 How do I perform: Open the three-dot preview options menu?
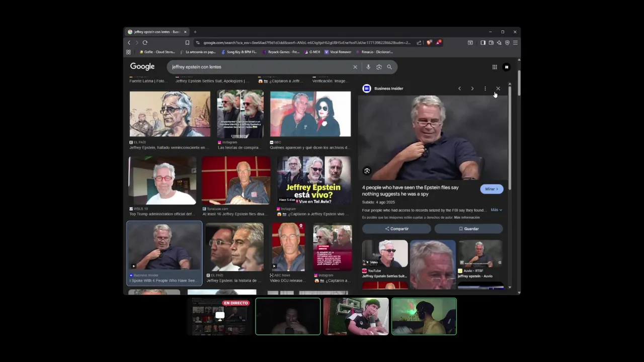(485, 88)
